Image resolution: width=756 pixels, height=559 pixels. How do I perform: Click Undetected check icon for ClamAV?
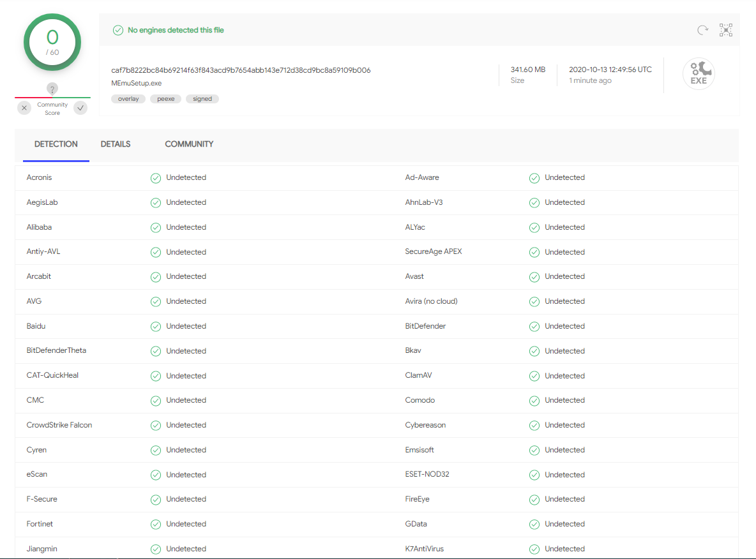[534, 376]
